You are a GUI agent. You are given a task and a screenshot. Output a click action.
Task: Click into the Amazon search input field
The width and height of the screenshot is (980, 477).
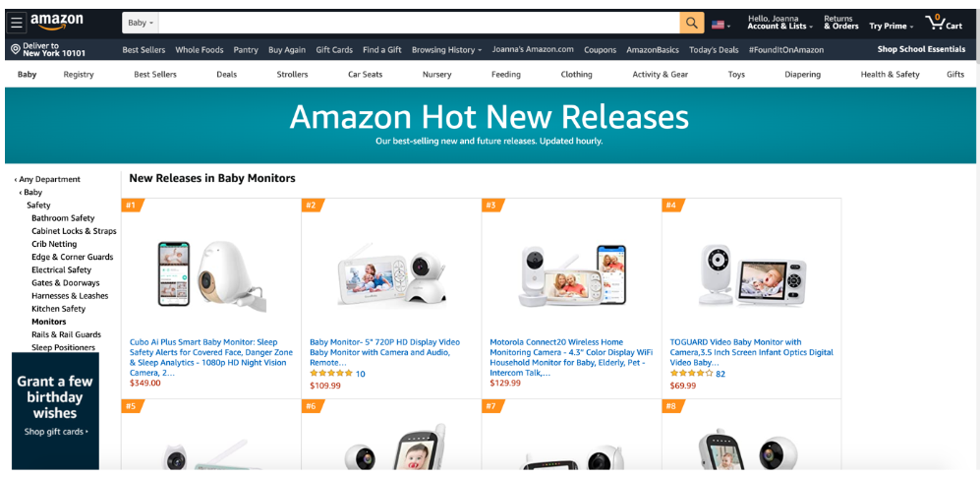click(x=419, y=24)
